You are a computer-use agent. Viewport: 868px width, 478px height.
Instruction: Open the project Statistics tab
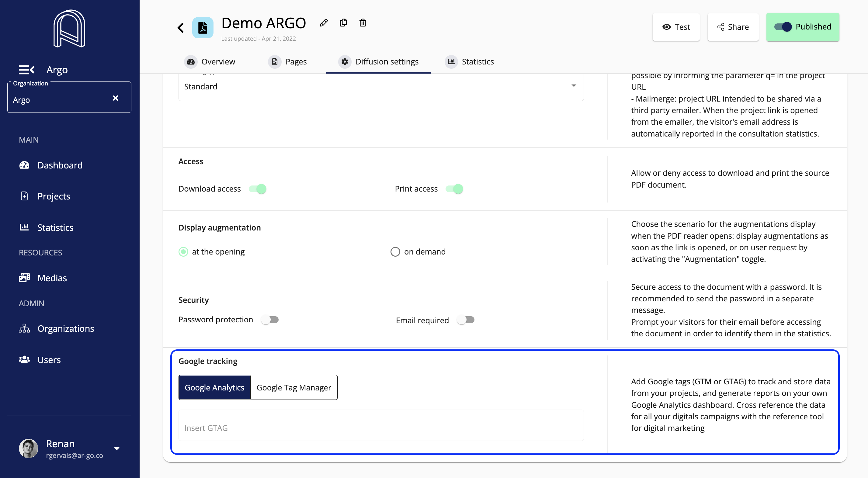point(469,62)
